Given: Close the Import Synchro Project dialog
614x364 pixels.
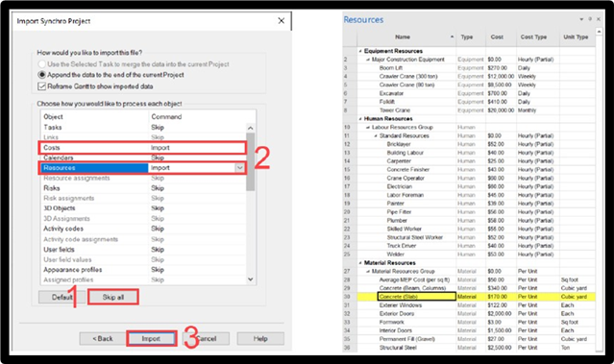Looking at the screenshot, I should pos(282,21).
